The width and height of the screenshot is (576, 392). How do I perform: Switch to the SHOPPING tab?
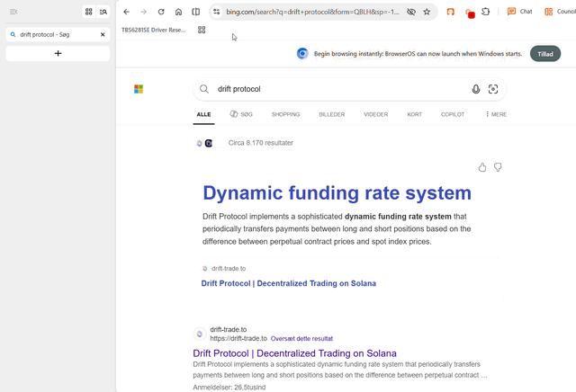point(286,114)
